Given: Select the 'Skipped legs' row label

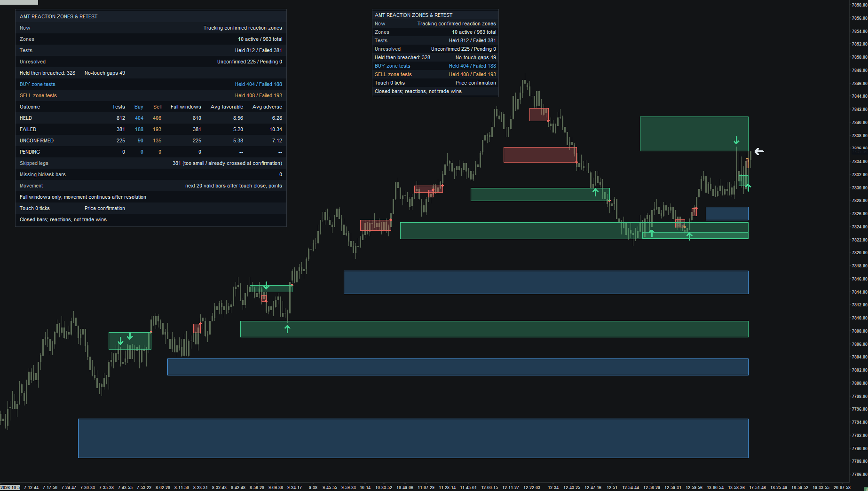Looking at the screenshot, I should point(34,163).
